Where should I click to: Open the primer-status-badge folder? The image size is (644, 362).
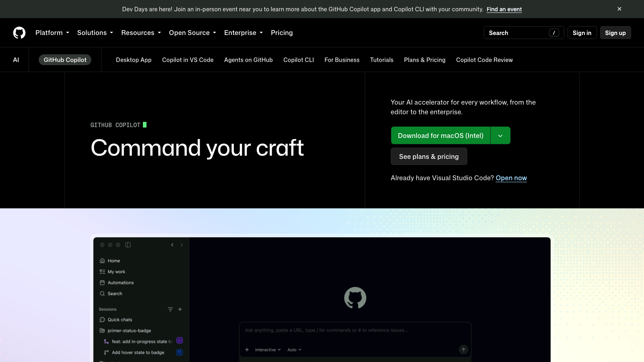point(125,331)
